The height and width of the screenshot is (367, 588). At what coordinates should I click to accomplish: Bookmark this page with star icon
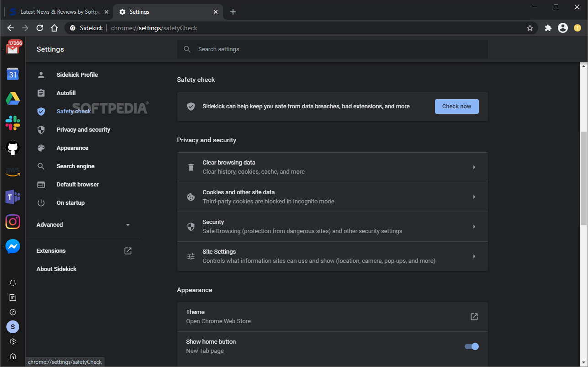click(530, 28)
